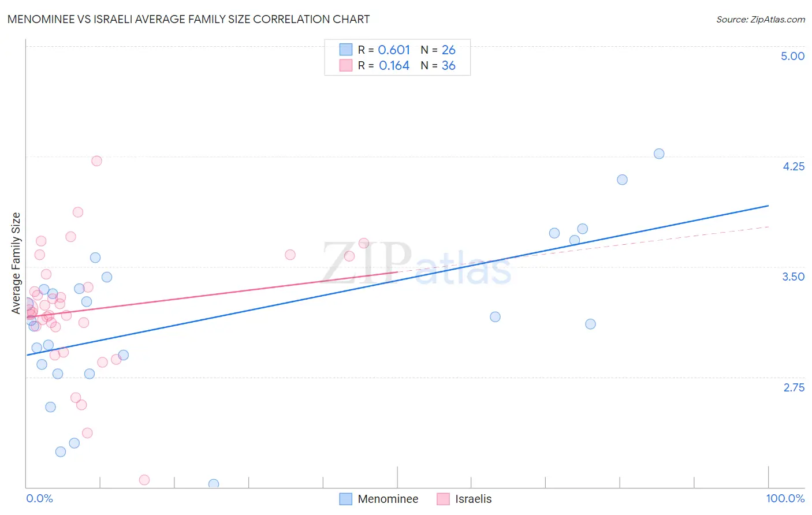
Task: Click the 5.00 y-axis tick label
Action: coord(792,56)
